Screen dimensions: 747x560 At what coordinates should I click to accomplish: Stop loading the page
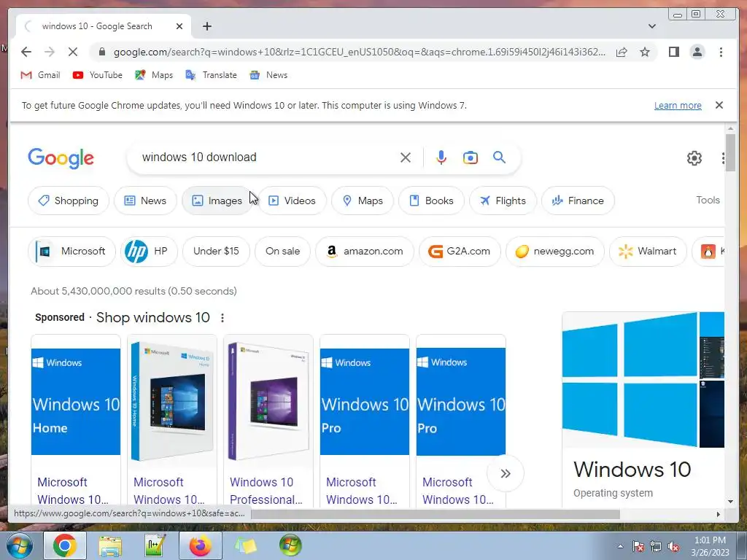tap(72, 52)
